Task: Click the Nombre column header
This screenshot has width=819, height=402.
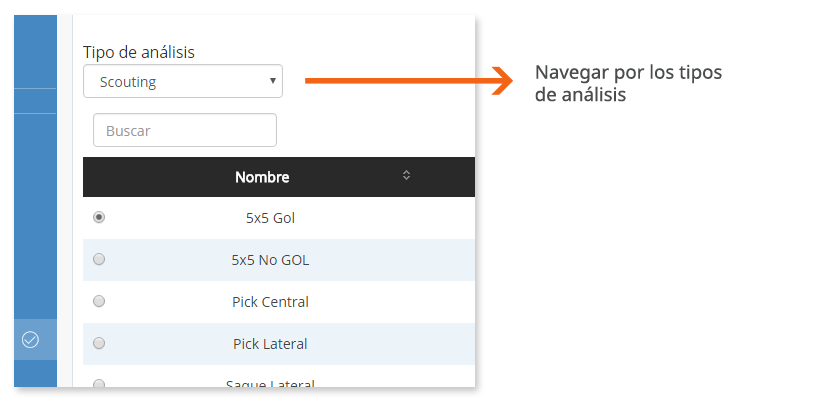Action: [262, 177]
